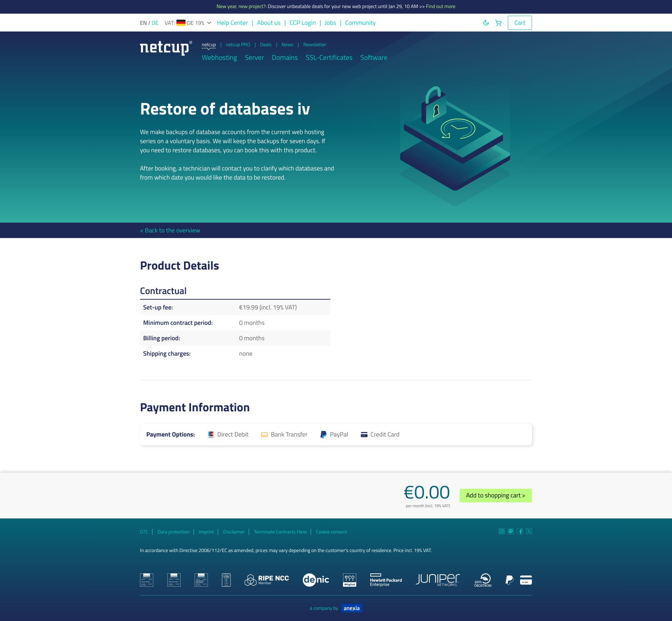Click the €0.00 monthly price

pyautogui.click(x=427, y=493)
